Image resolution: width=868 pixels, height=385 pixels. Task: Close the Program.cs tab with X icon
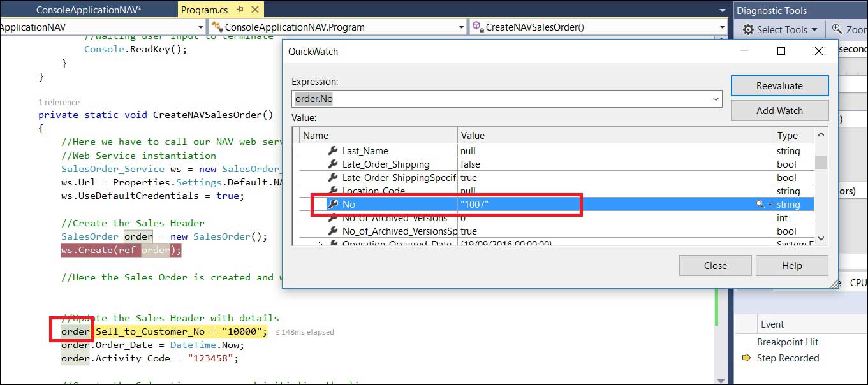(x=254, y=10)
